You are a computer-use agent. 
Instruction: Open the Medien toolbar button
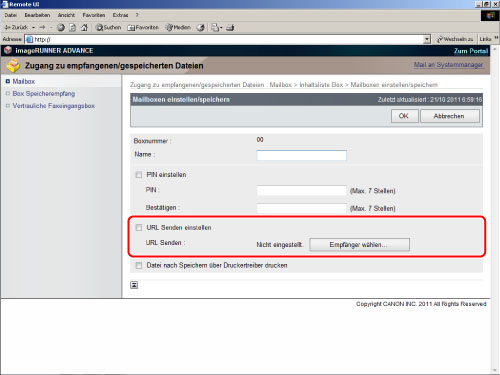178,28
